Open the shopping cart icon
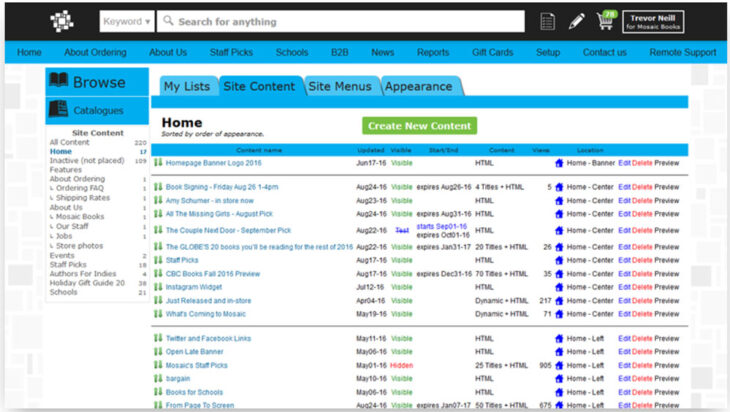Viewport: 730px width, 412px height. coord(607,21)
